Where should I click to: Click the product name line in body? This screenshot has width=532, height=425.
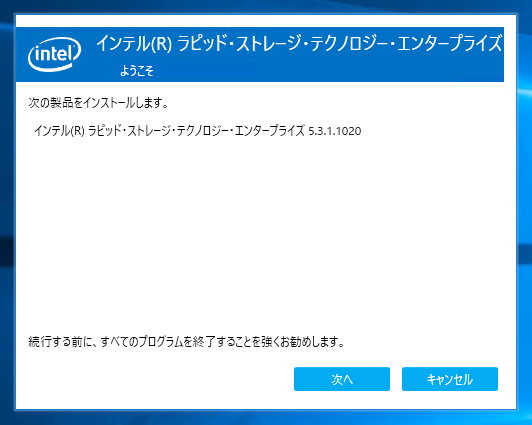197,131
